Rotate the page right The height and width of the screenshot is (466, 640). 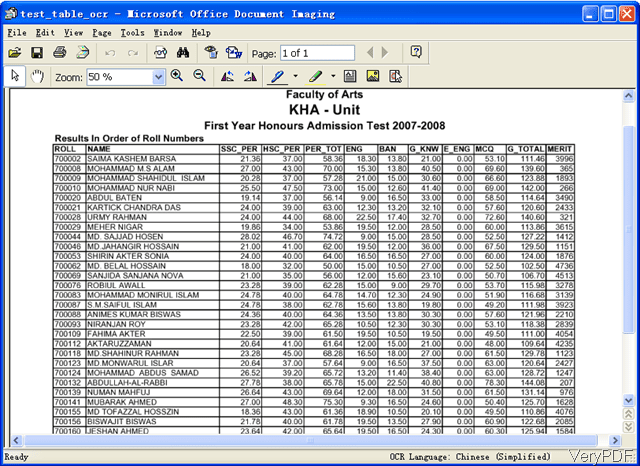pos(250,76)
